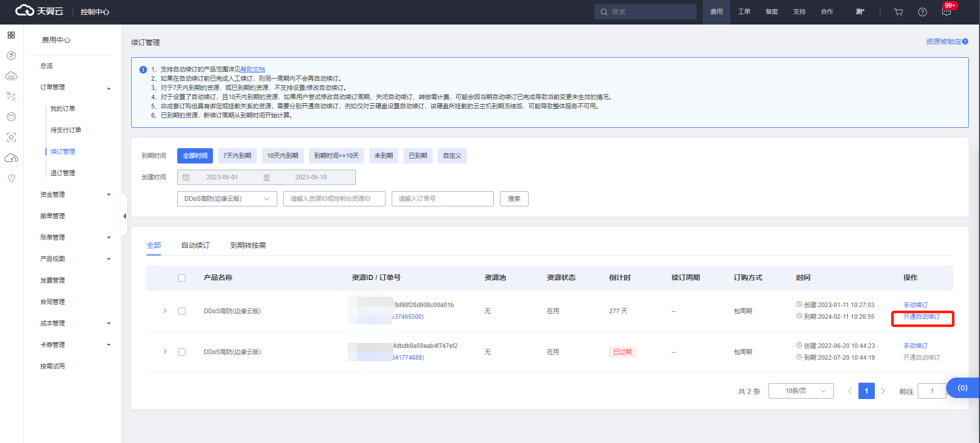Click the 请输入订单号 input field

click(442, 199)
